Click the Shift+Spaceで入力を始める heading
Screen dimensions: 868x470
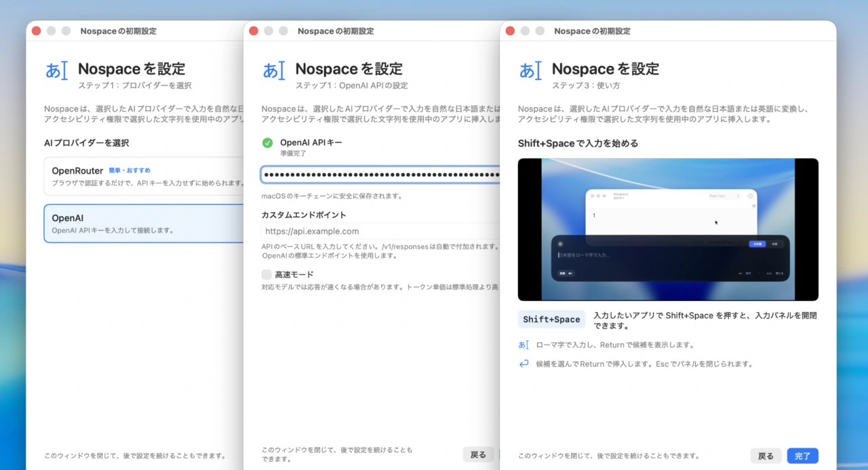pyautogui.click(x=578, y=143)
